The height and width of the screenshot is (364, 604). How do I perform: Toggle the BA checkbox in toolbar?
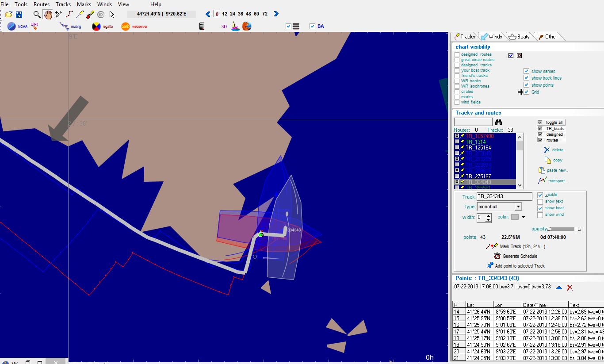[313, 27]
